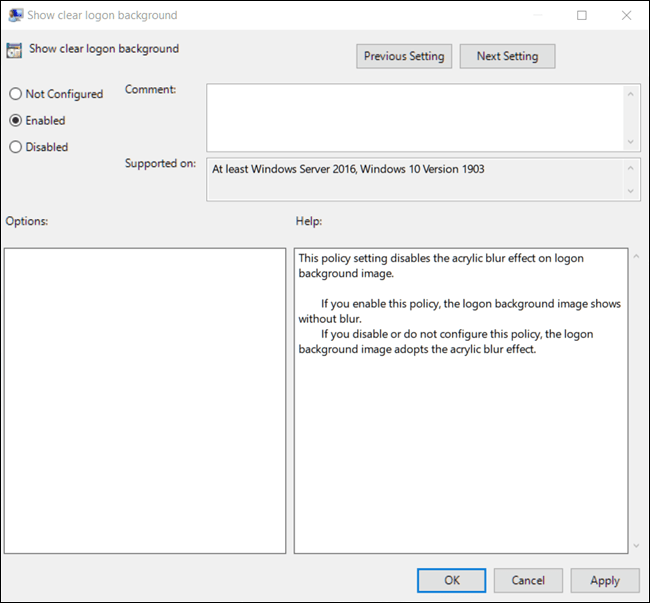Select the Not Configured radio button
The image size is (650, 603).
15,94
